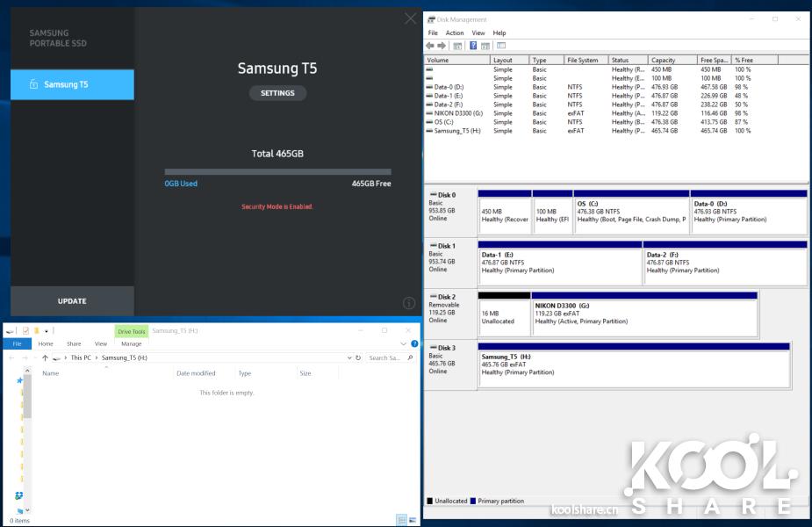The image size is (812, 527).
Task: Switch to the Share ribbon tab
Action: click(x=74, y=343)
